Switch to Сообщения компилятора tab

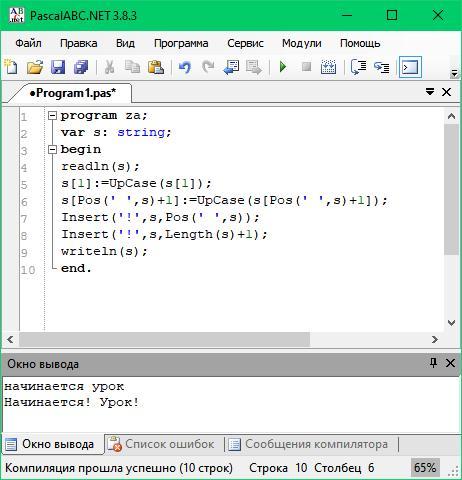tap(310, 444)
